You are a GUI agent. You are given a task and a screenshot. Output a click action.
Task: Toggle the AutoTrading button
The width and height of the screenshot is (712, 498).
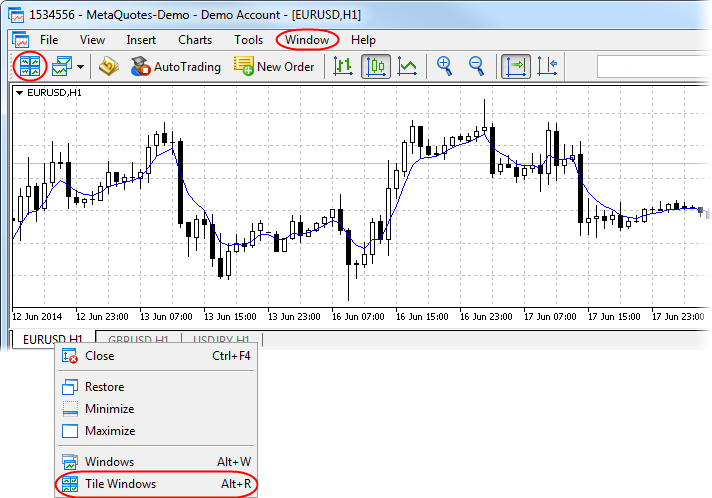pyautogui.click(x=175, y=67)
